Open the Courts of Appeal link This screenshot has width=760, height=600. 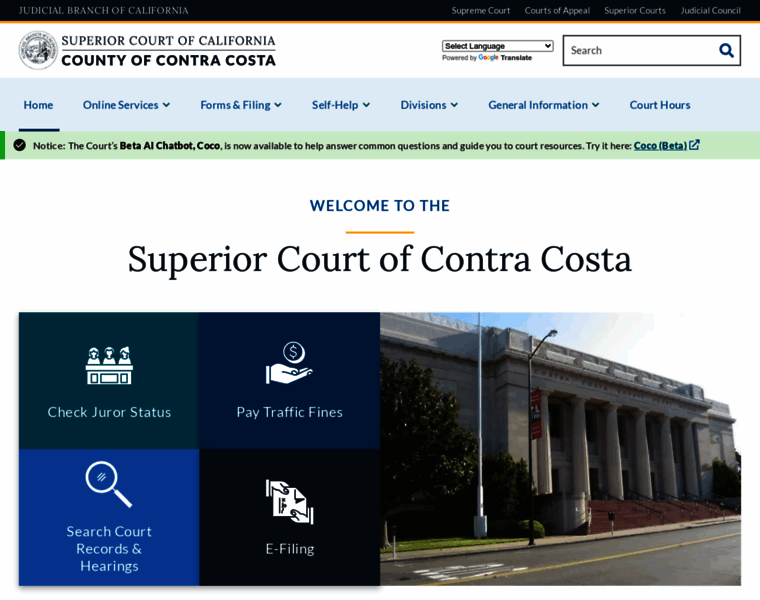pyautogui.click(x=557, y=11)
